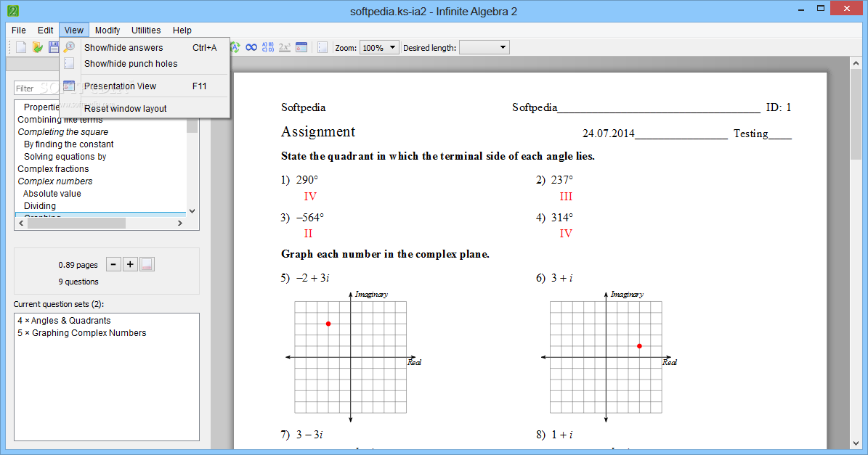Click the A) B) C) D) multiple-choice icon
Image resolution: width=868 pixels, height=455 pixels.
pos(268,48)
